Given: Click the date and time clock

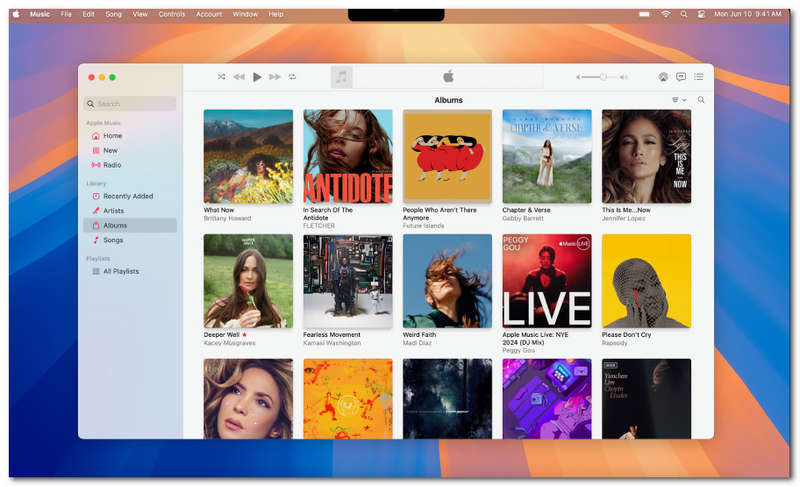Looking at the screenshot, I should coord(747,14).
